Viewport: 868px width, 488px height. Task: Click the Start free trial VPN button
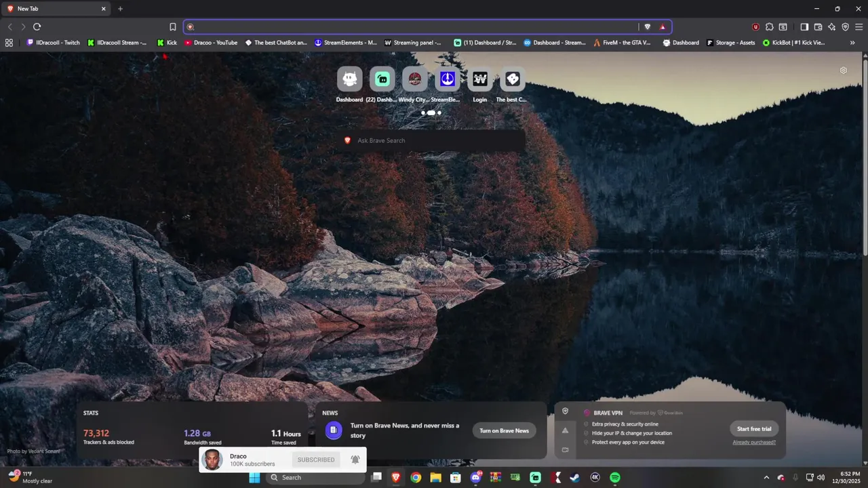coord(754,428)
